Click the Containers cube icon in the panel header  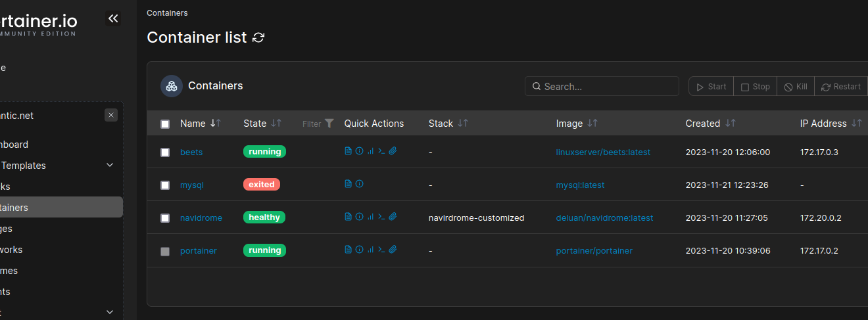point(172,86)
